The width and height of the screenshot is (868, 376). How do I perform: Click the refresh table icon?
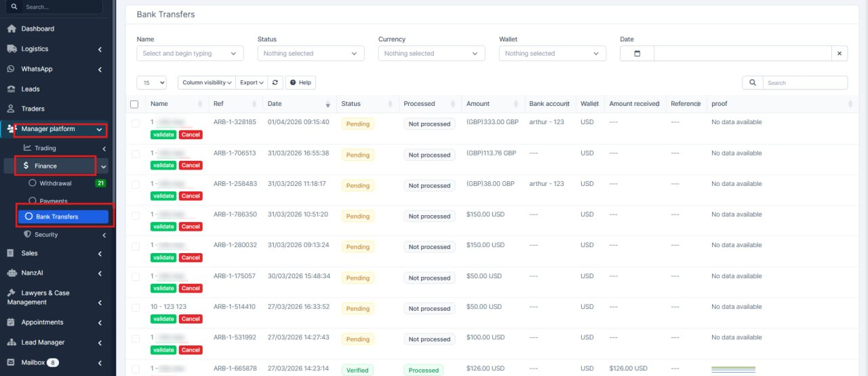(x=275, y=82)
